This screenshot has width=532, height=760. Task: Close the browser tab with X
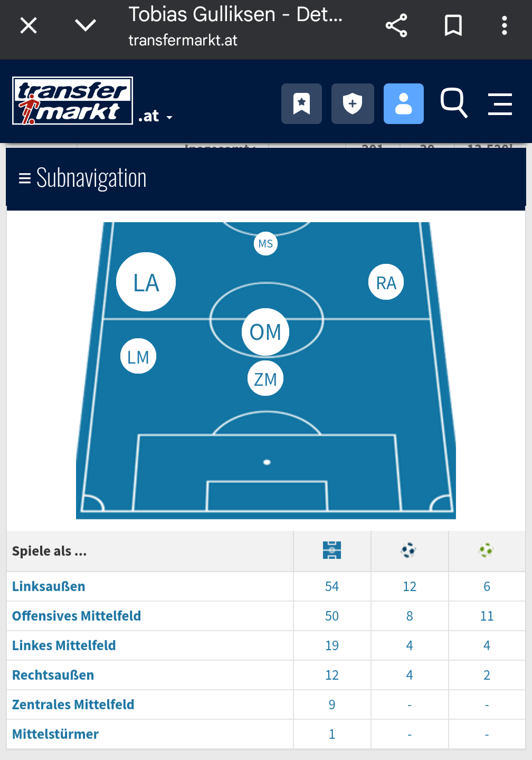pyautogui.click(x=28, y=25)
